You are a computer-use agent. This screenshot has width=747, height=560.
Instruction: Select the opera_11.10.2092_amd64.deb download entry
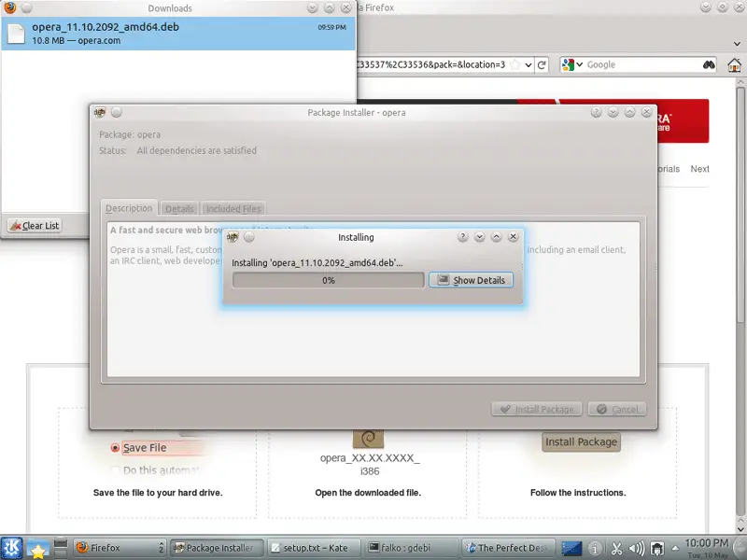tap(178, 34)
